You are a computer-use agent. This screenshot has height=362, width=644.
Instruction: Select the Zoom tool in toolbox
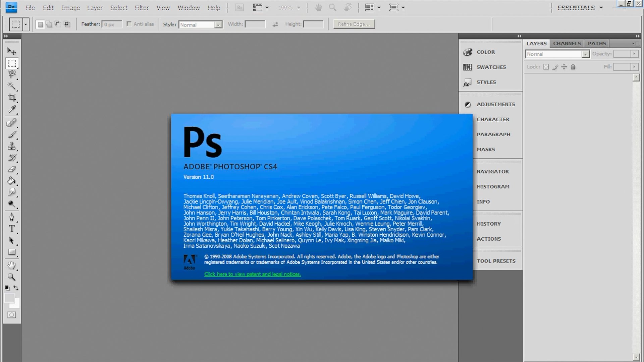pyautogui.click(x=12, y=277)
